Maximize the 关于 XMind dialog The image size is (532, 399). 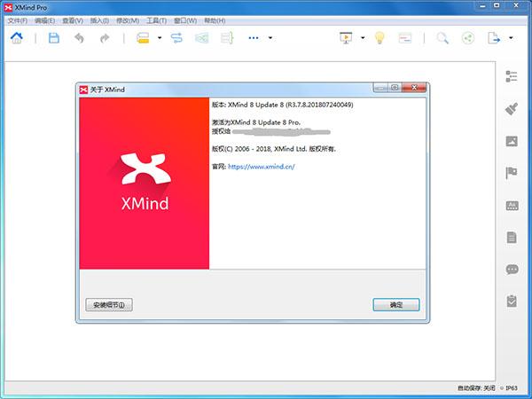click(395, 88)
